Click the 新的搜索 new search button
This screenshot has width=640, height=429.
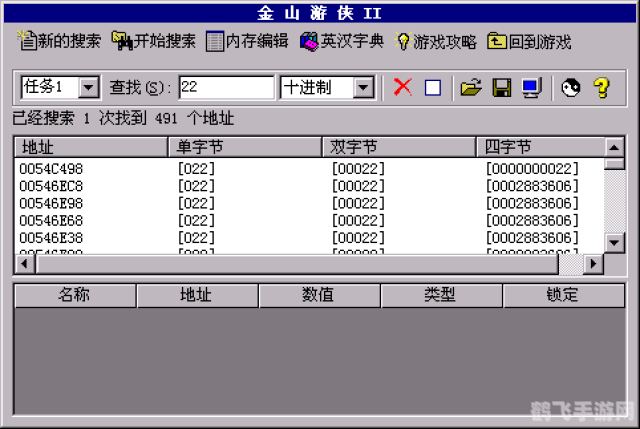59,41
